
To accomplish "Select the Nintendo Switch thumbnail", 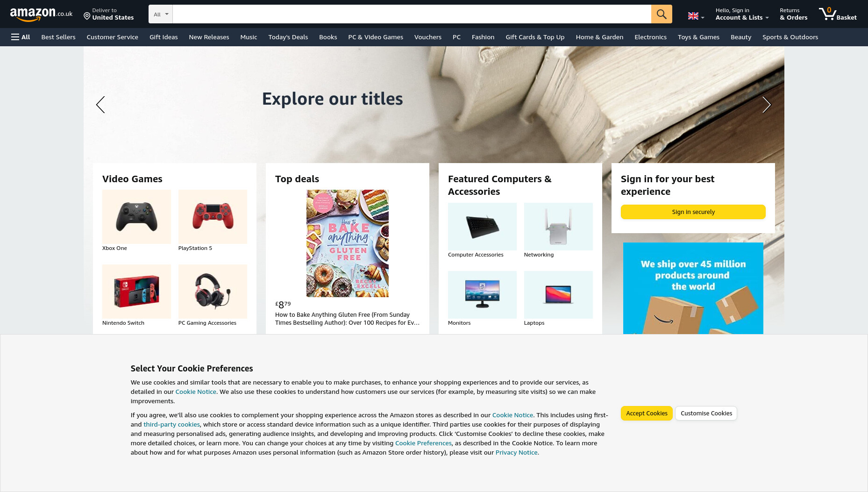I will 136,292.
